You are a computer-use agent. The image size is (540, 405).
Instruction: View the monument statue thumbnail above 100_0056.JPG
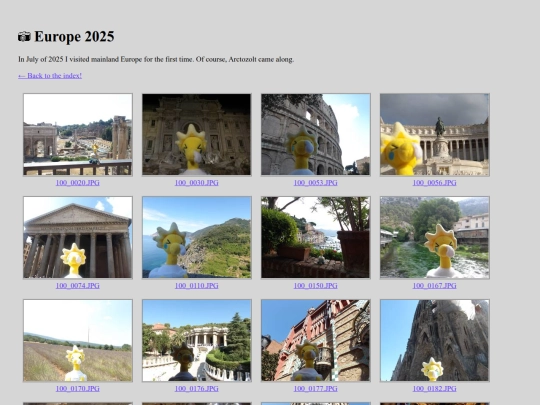point(435,135)
